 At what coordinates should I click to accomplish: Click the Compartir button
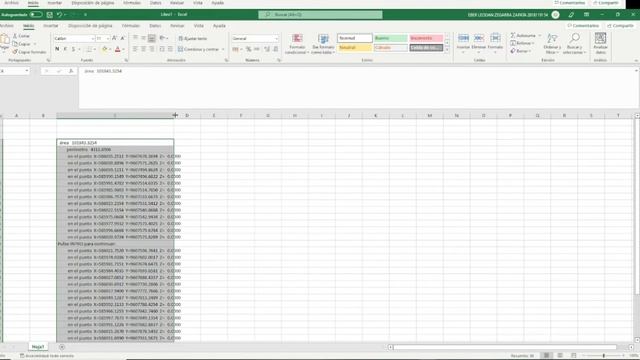[620, 26]
